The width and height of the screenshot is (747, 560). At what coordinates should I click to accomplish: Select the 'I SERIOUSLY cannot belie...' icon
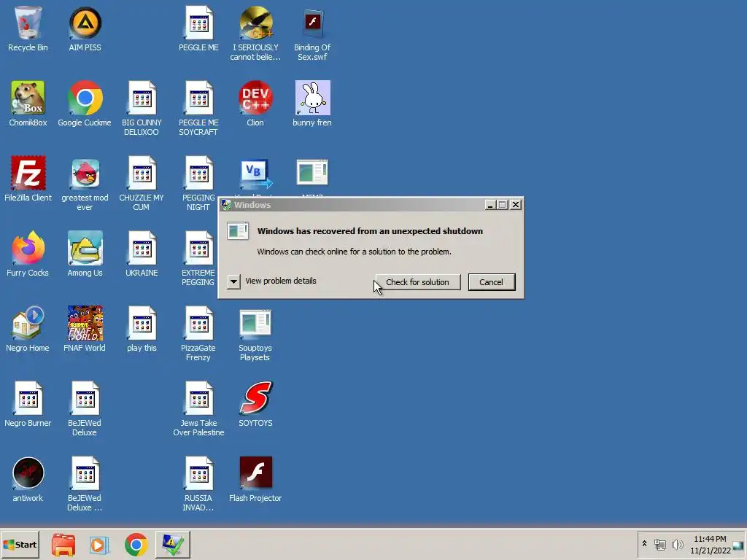(x=255, y=34)
